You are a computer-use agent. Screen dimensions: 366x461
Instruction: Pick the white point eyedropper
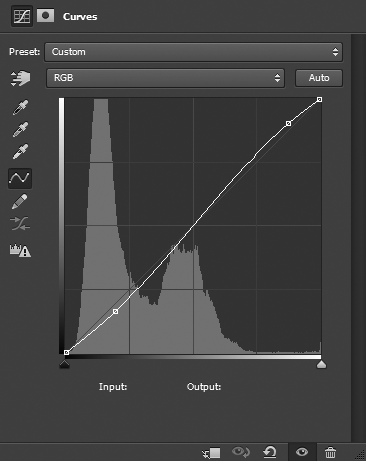tap(20, 151)
